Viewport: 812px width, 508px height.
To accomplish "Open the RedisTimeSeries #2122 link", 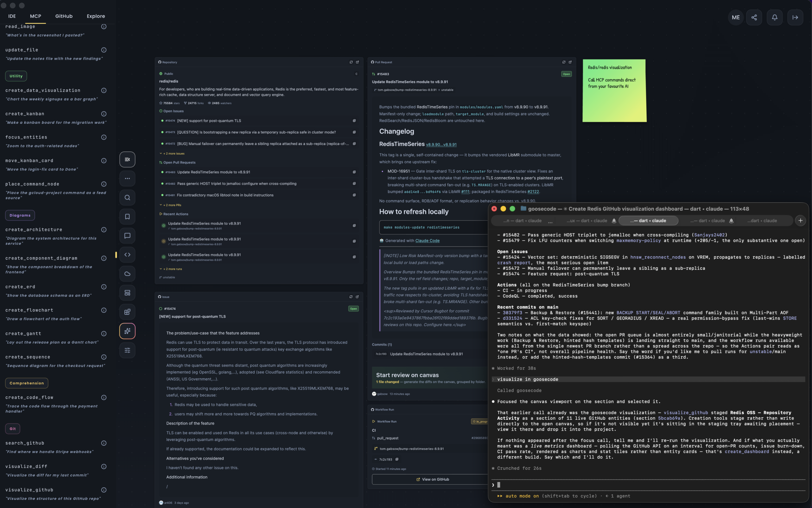I will click(x=533, y=191).
